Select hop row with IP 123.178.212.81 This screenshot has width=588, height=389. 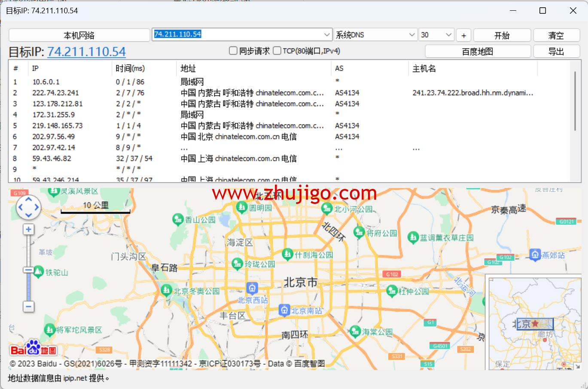289,103
